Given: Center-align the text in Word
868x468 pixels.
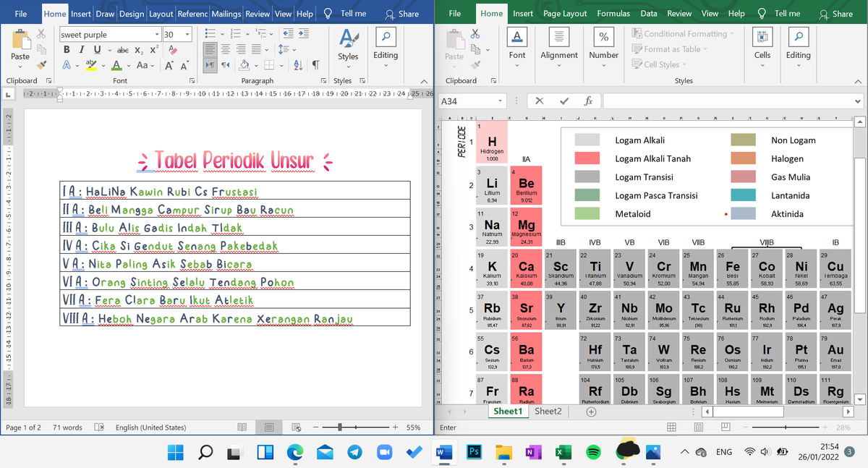Looking at the screenshot, I should click(x=225, y=49).
